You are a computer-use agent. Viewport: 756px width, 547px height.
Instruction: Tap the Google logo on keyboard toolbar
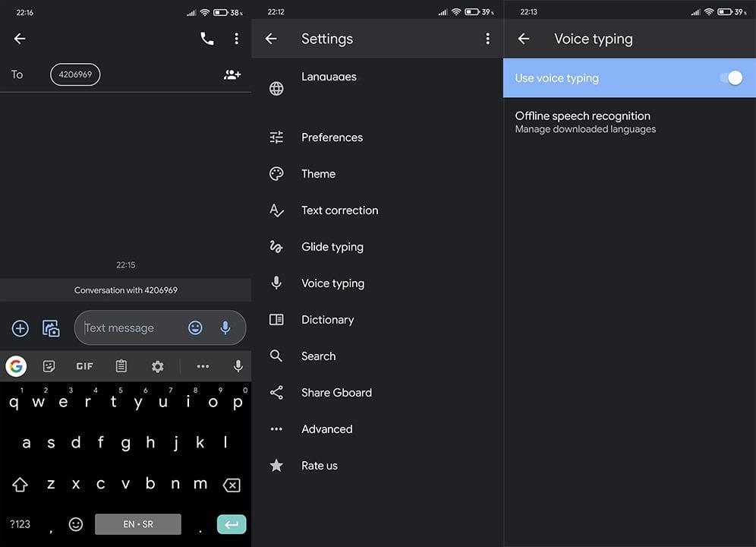tap(16, 366)
